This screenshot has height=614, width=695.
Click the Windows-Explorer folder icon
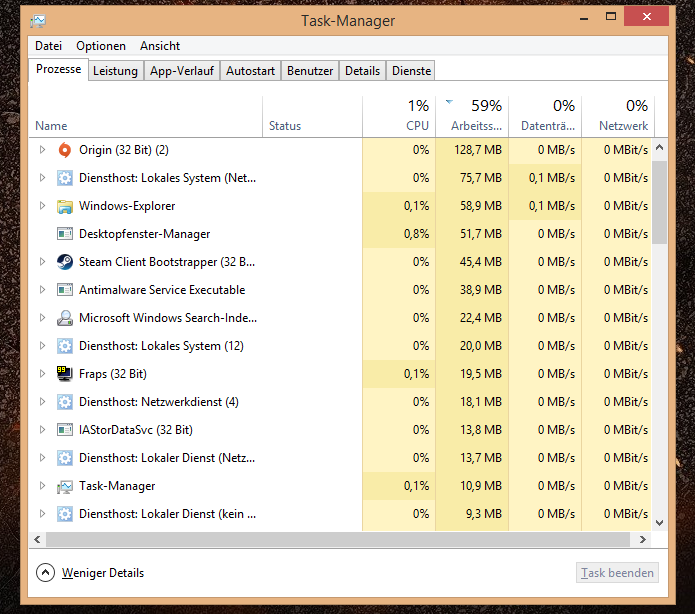65,206
